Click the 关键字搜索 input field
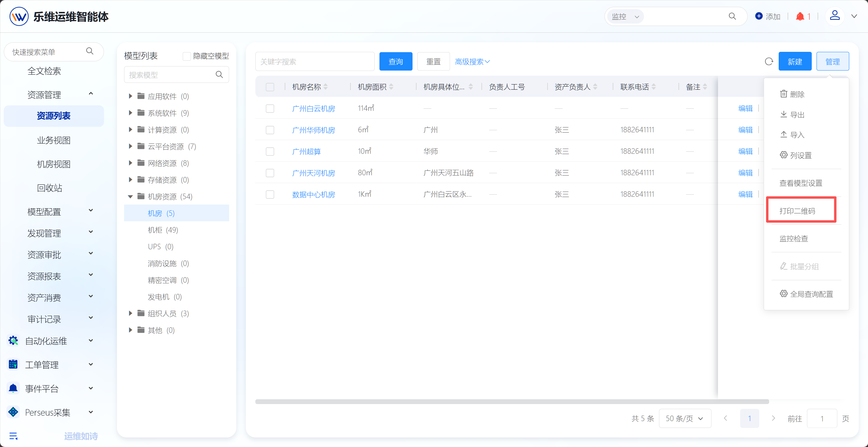The width and height of the screenshot is (868, 447). 315,61
